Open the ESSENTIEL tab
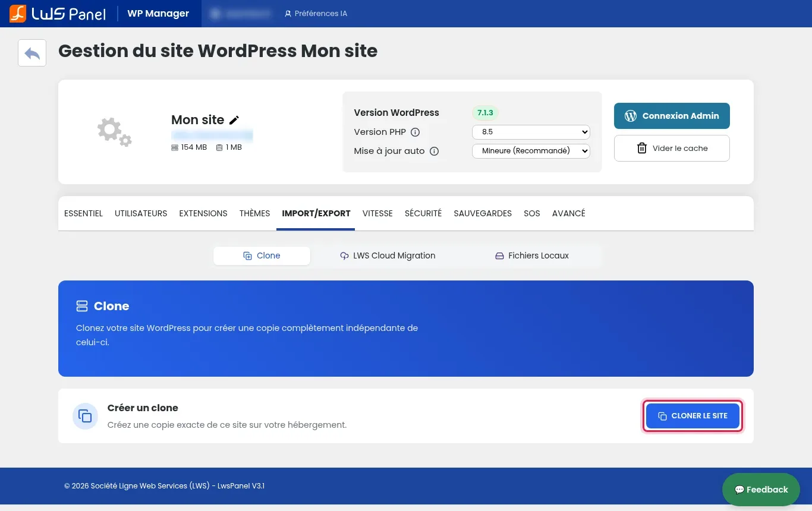Image resolution: width=812 pixels, height=511 pixels. 83,213
